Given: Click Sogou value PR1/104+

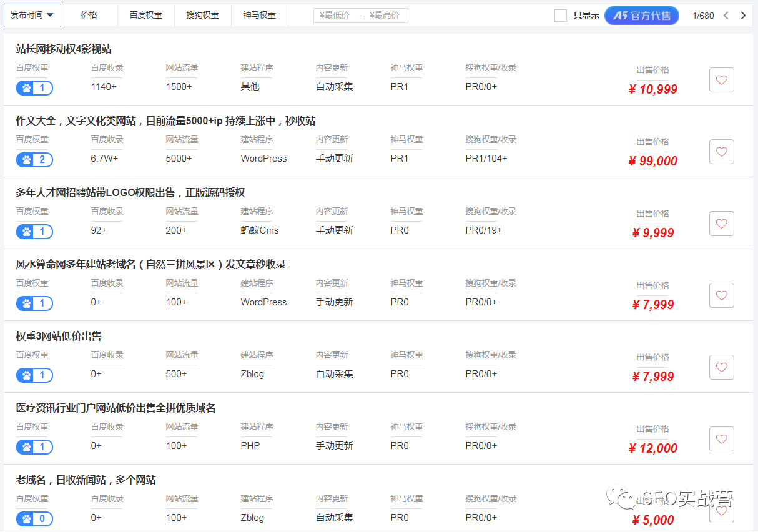Looking at the screenshot, I should click(x=486, y=159).
